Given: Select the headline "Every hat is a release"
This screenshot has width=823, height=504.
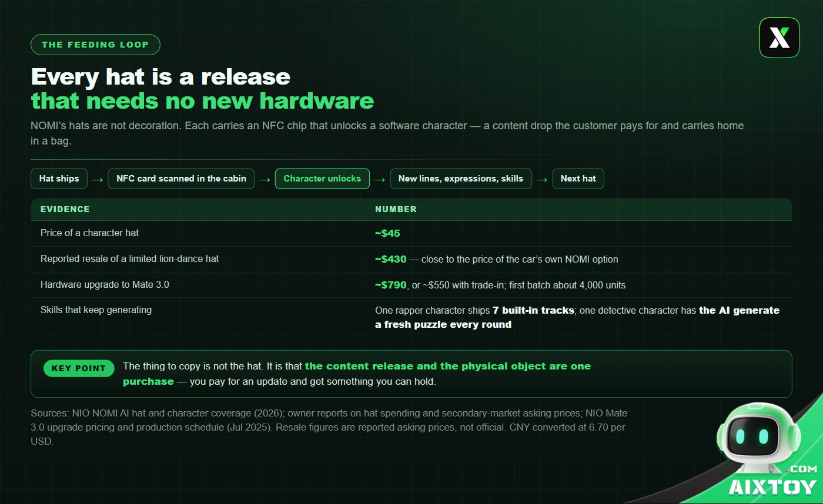Looking at the screenshot, I should [x=160, y=77].
